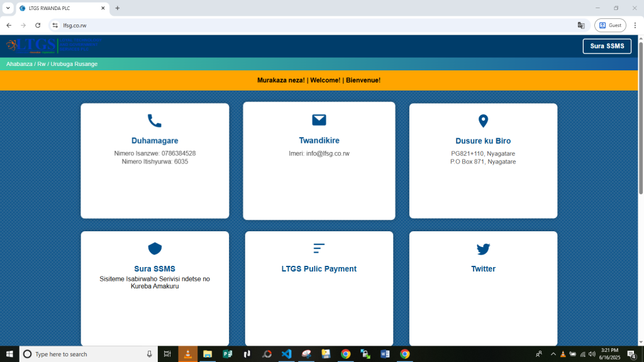Click the phone icon in Duhamagare card
This screenshot has height=362, width=644.
[155, 121]
